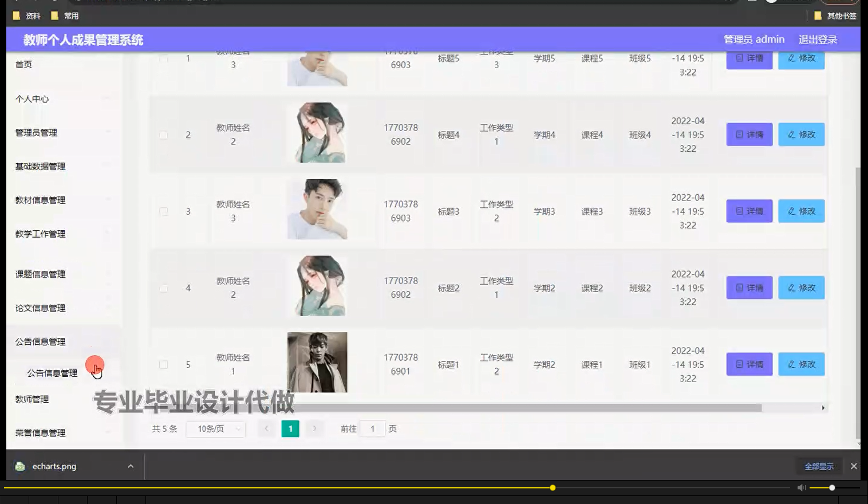868x504 pixels.
Task: Expand the echarts.png download options chevron
Action: [x=131, y=466]
